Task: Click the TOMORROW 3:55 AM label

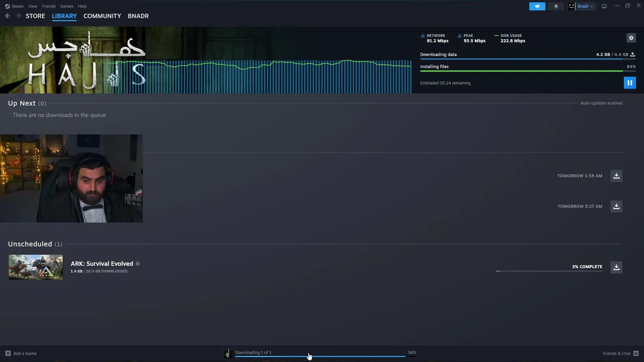Action: (x=580, y=176)
